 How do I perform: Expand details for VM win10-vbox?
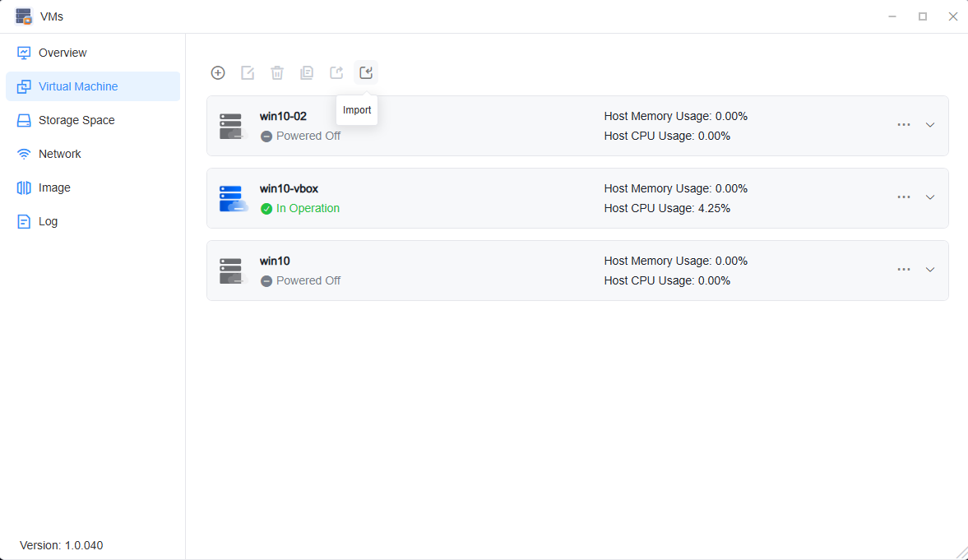point(930,197)
